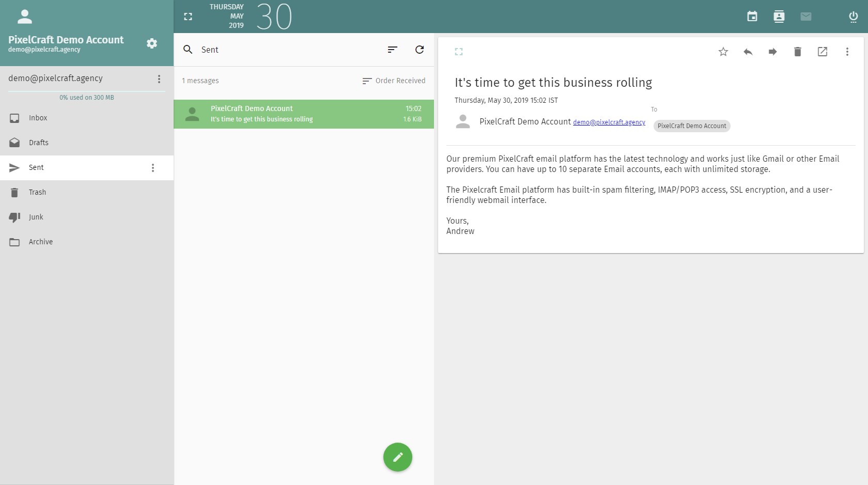Open the Trash folder
The height and width of the screenshot is (485, 868).
[x=87, y=193]
